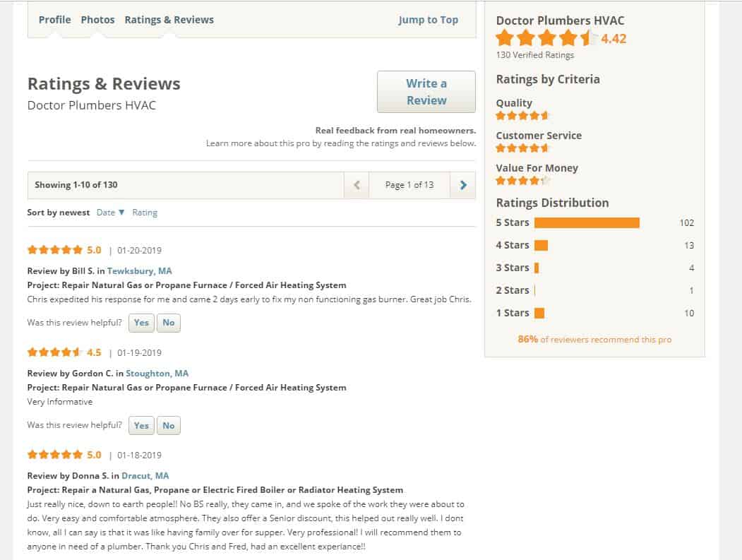Viewport: 742px width, 560px height.
Task: Click No under Bill S.'s review
Action: click(168, 322)
